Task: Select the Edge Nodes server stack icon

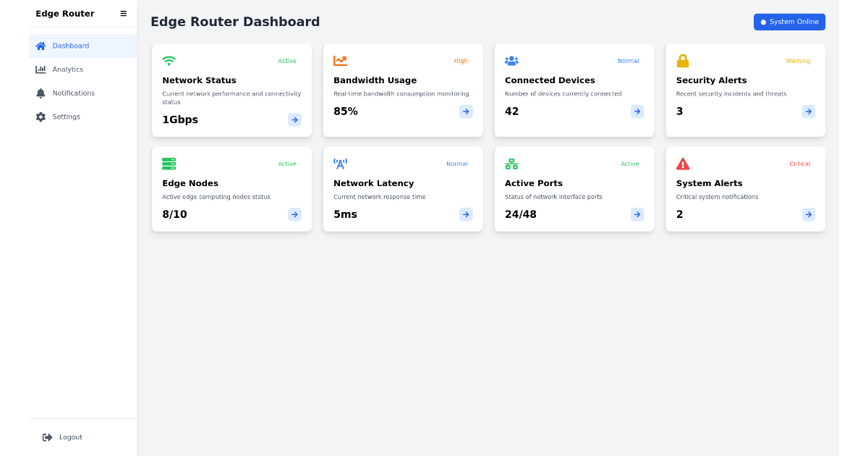Action: pyautogui.click(x=169, y=164)
